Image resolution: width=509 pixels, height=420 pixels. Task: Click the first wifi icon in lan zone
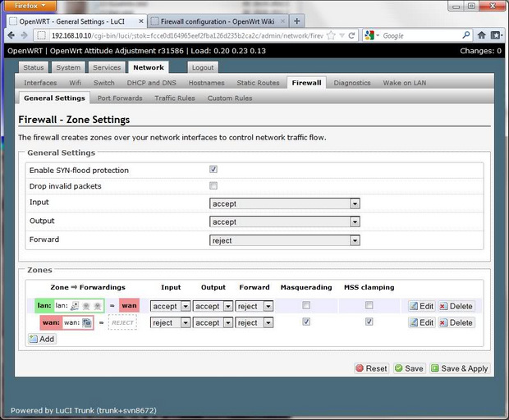[x=86, y=306]
